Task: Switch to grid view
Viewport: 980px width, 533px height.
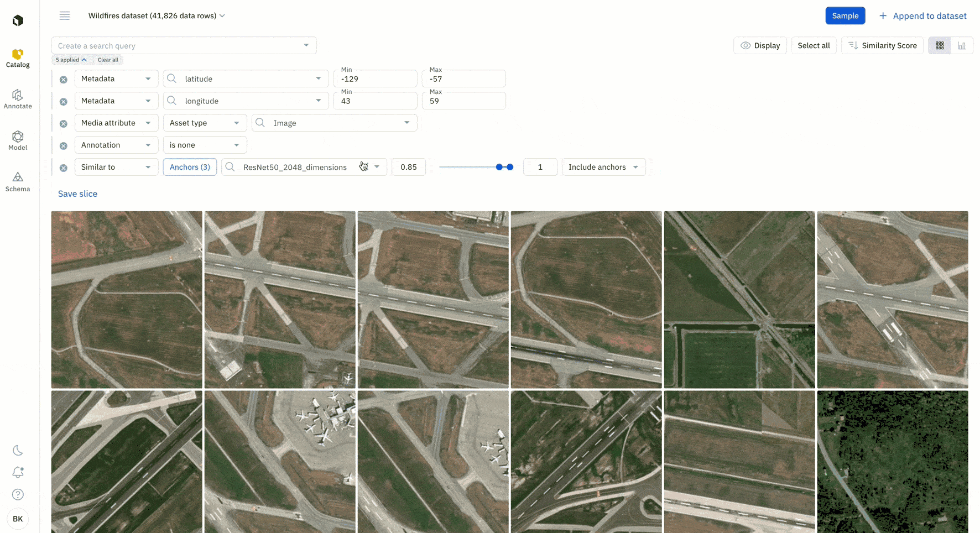Action: pos(940,45)
